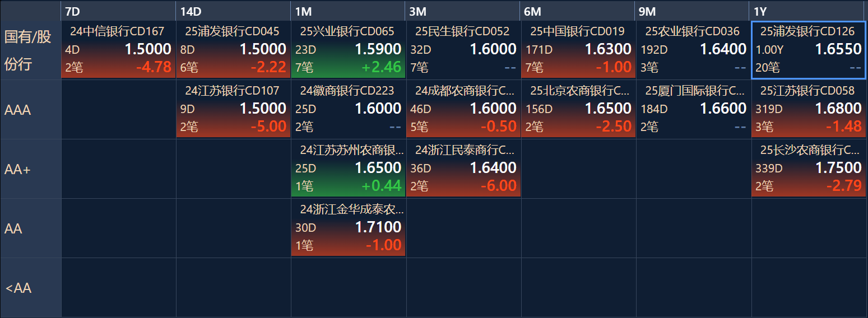Screen dimensions: 868x318
Task: Open 25民生银行CD052 quote at 1.6000
Action: point(463,50)
